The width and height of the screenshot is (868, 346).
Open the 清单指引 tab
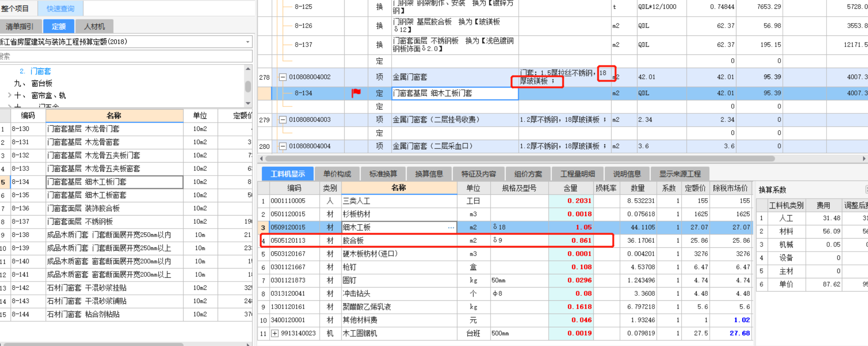[x=20, y=27]
